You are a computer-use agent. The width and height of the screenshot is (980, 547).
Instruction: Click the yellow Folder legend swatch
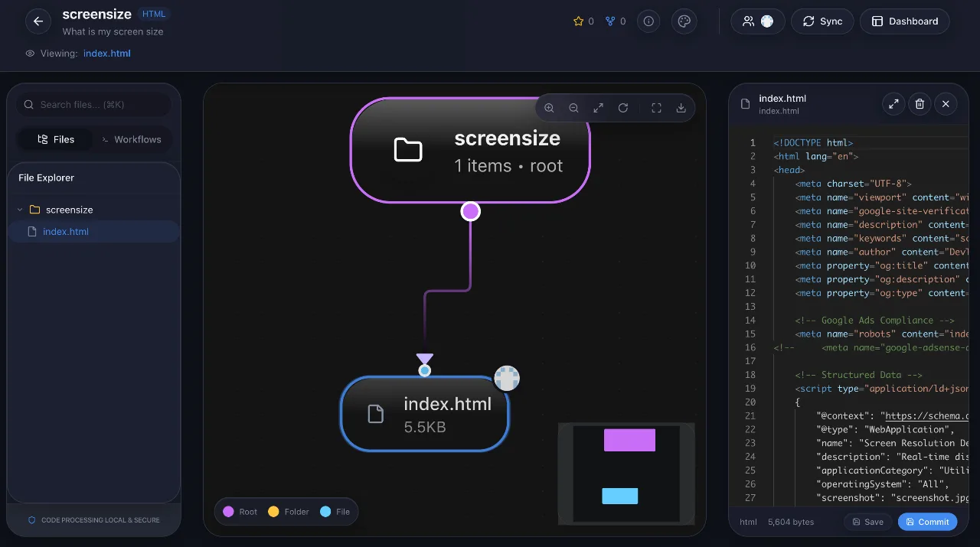click(273, 512)
